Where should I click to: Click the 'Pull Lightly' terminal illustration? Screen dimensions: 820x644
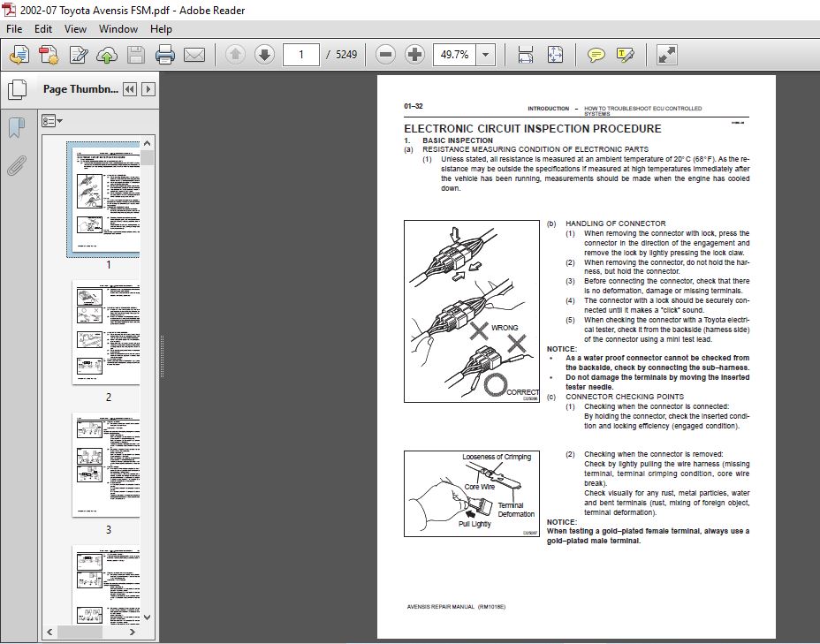point(472,494)
